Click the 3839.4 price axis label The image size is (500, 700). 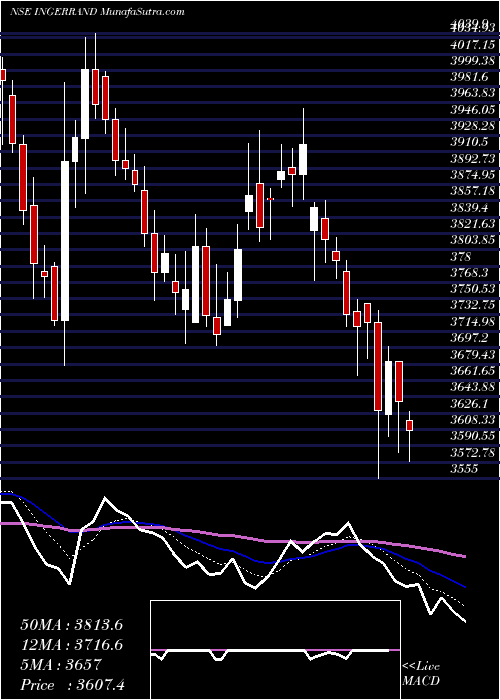tap(469, 207)
